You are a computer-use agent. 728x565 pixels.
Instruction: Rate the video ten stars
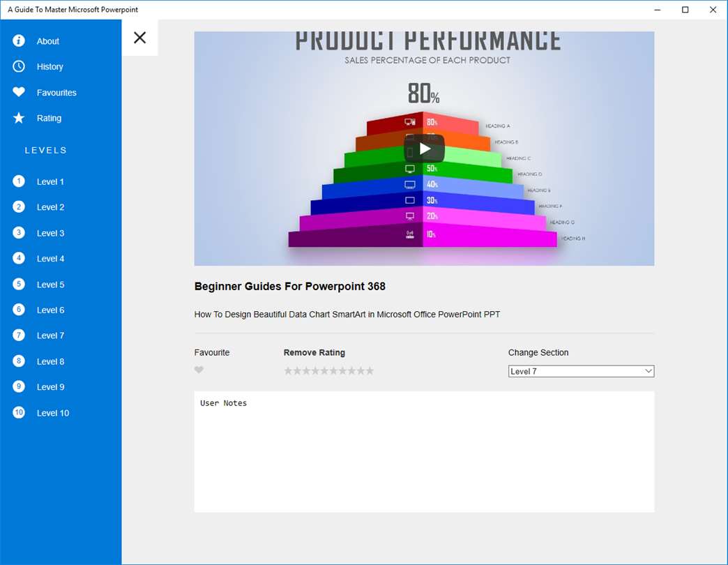(x=370, y=370)
